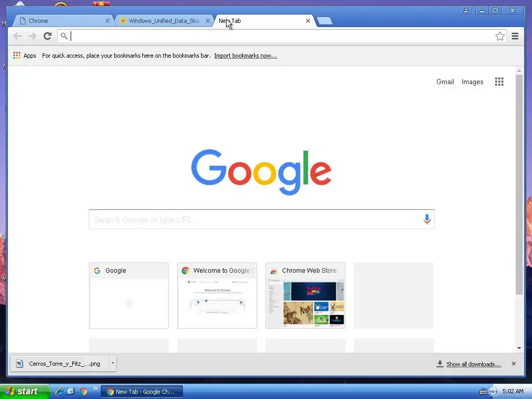Open the downloaded file's dropdown arrow
The height and width of the screenshot is (399, 532).
113,363
